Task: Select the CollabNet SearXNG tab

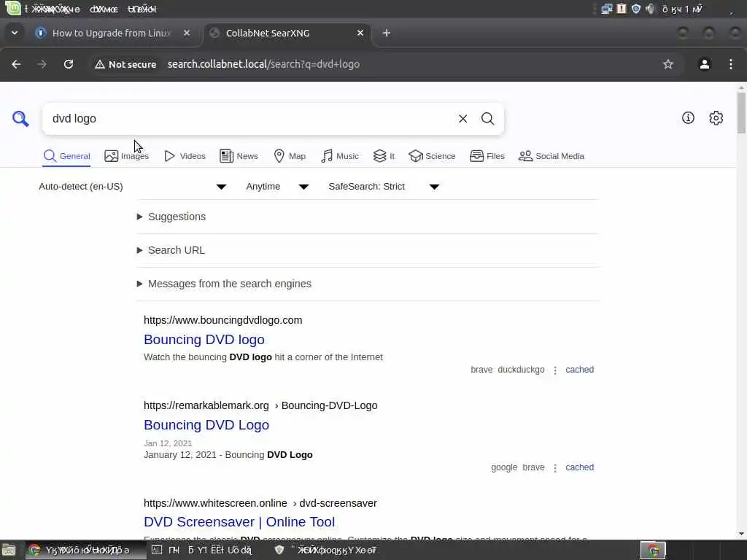Action: click(286, 33)
